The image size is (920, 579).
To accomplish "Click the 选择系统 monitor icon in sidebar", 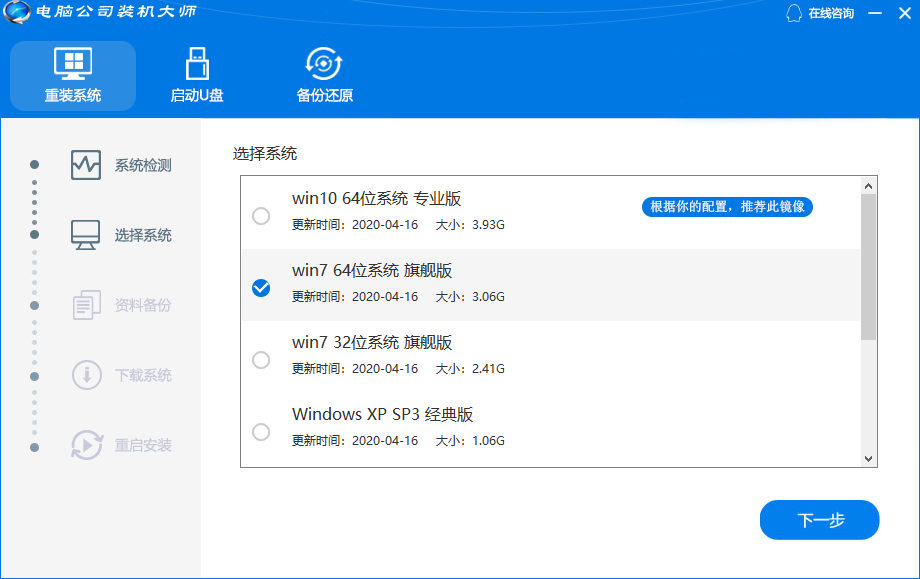I will (x=86, y=235).
